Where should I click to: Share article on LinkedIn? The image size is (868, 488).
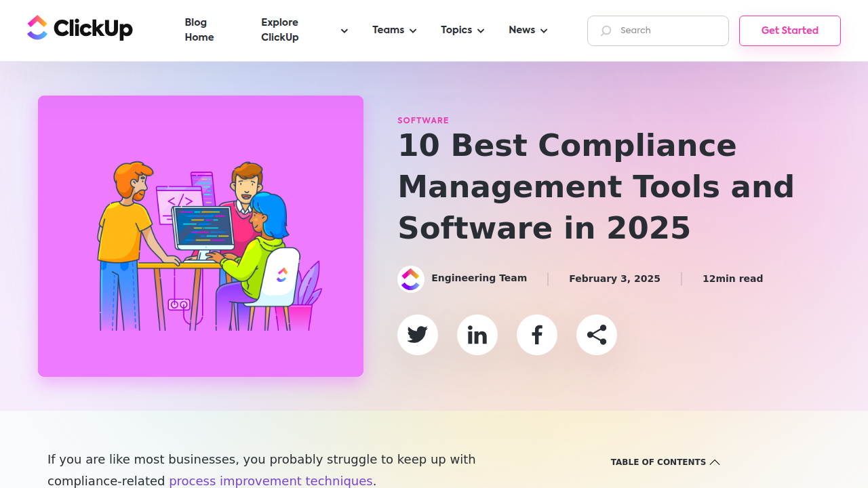(477, 335)
